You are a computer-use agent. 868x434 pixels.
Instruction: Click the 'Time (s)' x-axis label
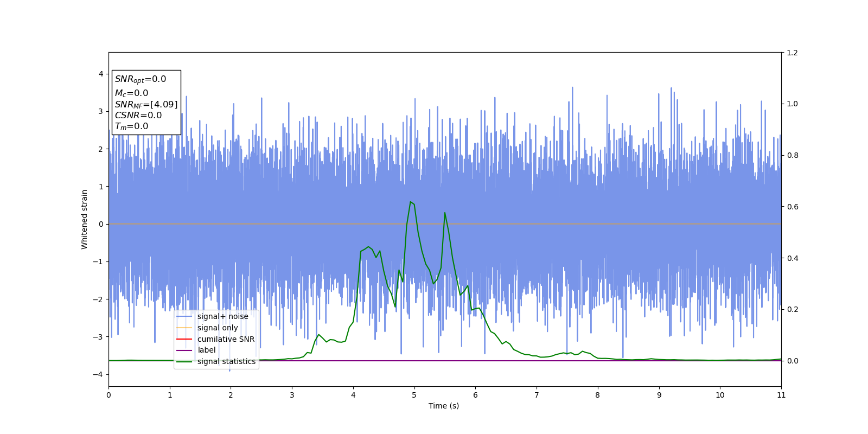[x=444, y=406]
